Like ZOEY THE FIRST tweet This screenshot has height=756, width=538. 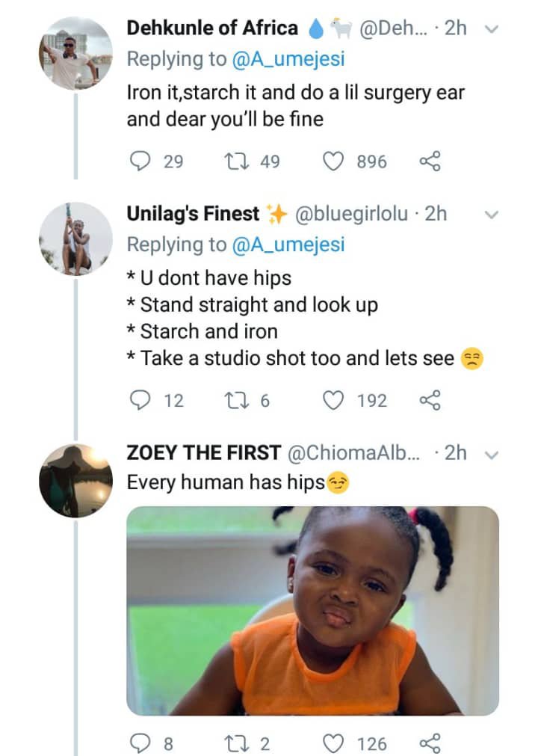tap(336, 743)
